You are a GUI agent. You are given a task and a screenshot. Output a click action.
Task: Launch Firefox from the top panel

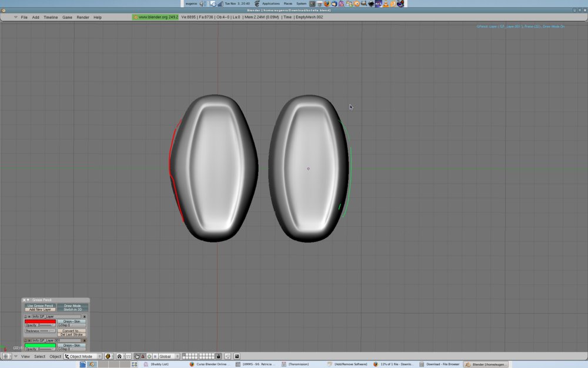click(x=327, y=4)
